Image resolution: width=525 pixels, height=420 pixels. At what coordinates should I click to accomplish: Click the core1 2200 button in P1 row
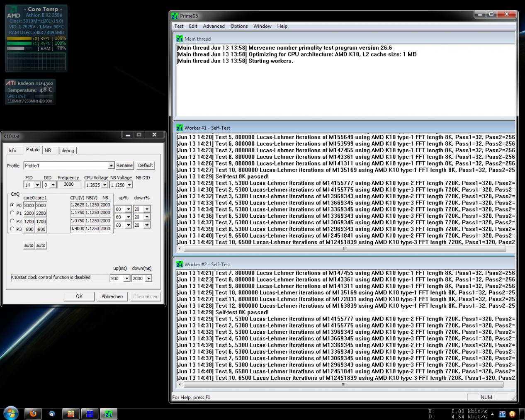[x=41, y=214]
